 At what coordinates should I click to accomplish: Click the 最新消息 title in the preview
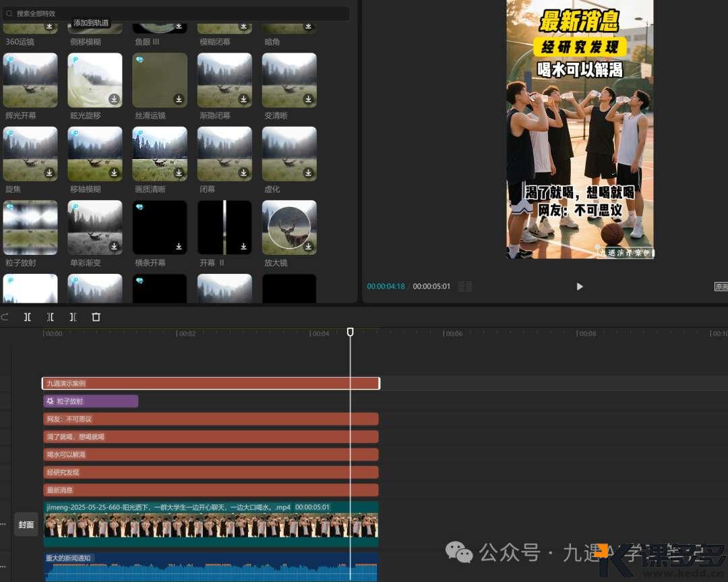pyautogui.click(x=579, y=21)
